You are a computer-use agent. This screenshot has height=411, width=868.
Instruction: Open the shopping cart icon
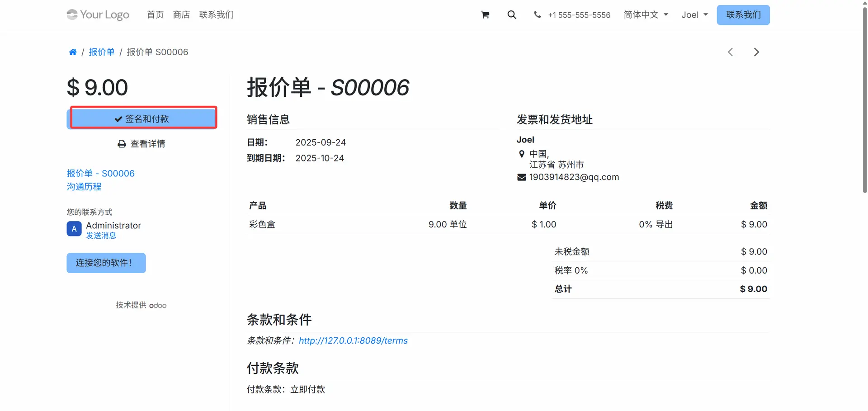pos(485,15)
